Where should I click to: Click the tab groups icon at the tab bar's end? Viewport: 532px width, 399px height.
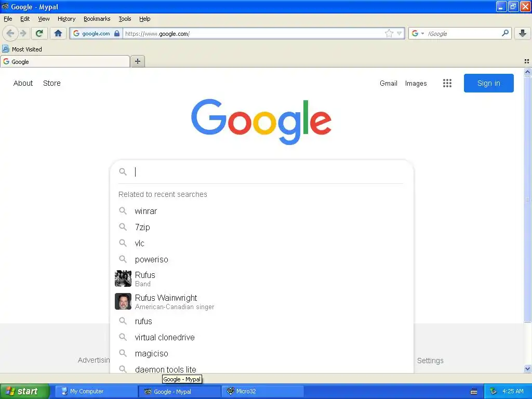(527, 61)
